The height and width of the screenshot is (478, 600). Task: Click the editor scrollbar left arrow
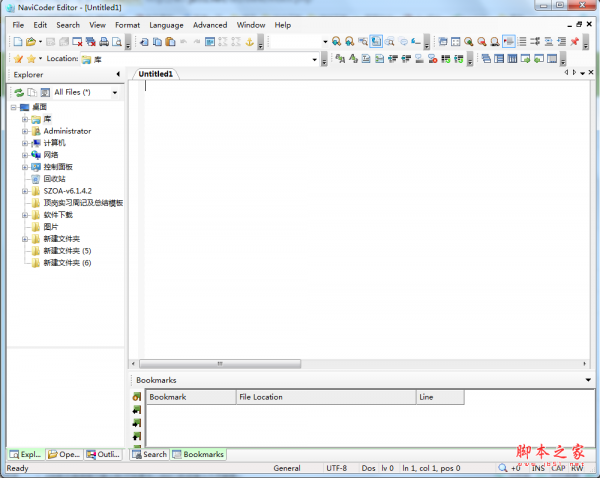click(133, 364)
